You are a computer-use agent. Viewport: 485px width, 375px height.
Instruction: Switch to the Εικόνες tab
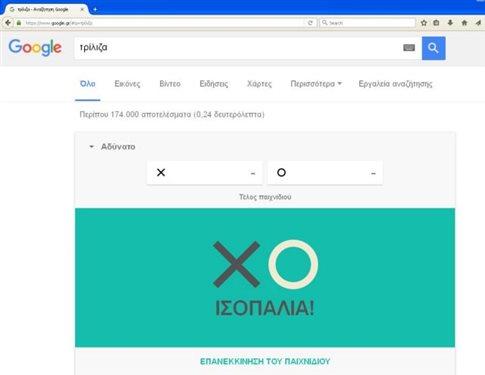click(x=127, y=84)
